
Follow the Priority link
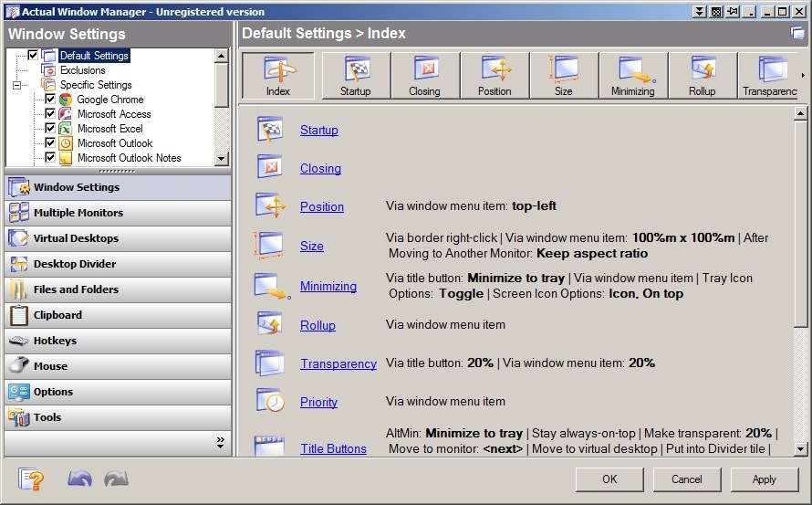tap(319, 403)
